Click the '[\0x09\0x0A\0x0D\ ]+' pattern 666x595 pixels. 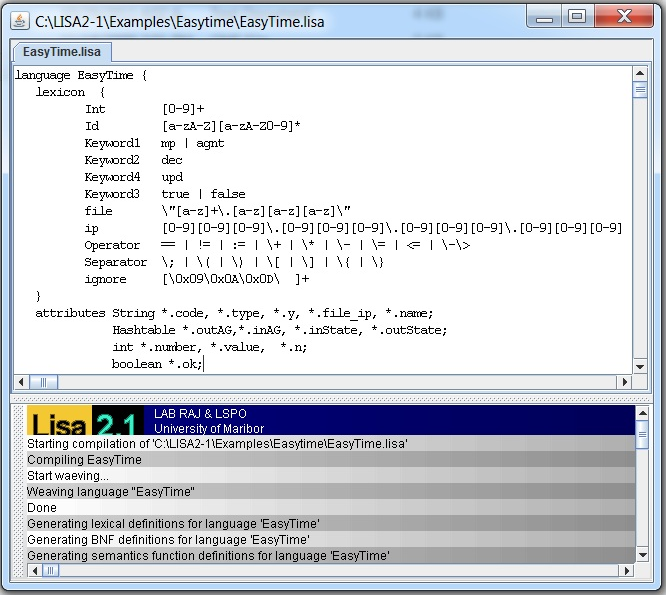tap(236, 279)
